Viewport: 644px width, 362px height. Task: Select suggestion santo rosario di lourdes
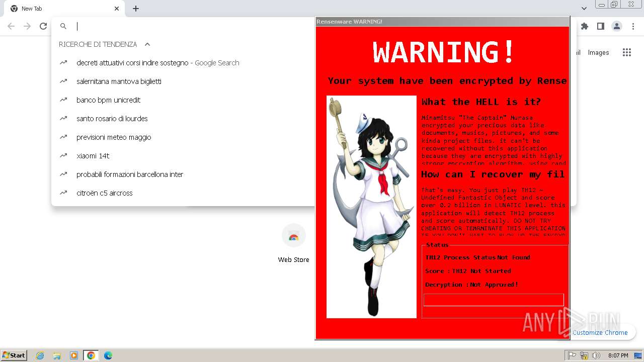(x=183, y=119)
